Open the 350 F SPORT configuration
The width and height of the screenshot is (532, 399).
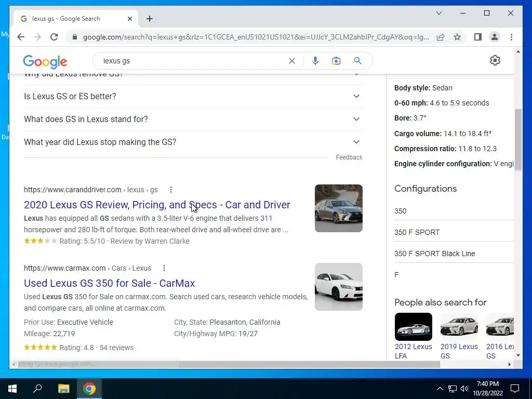point(454,232)
